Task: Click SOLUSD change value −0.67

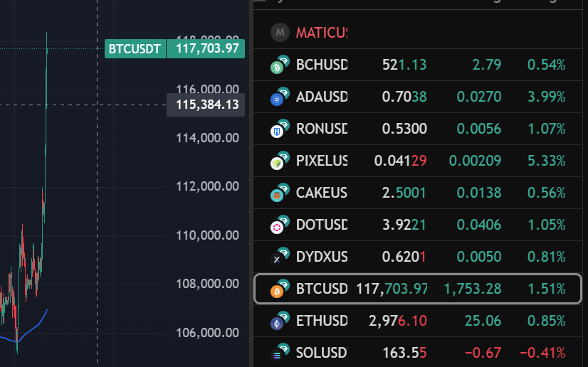Action: (x=483, y=353)
